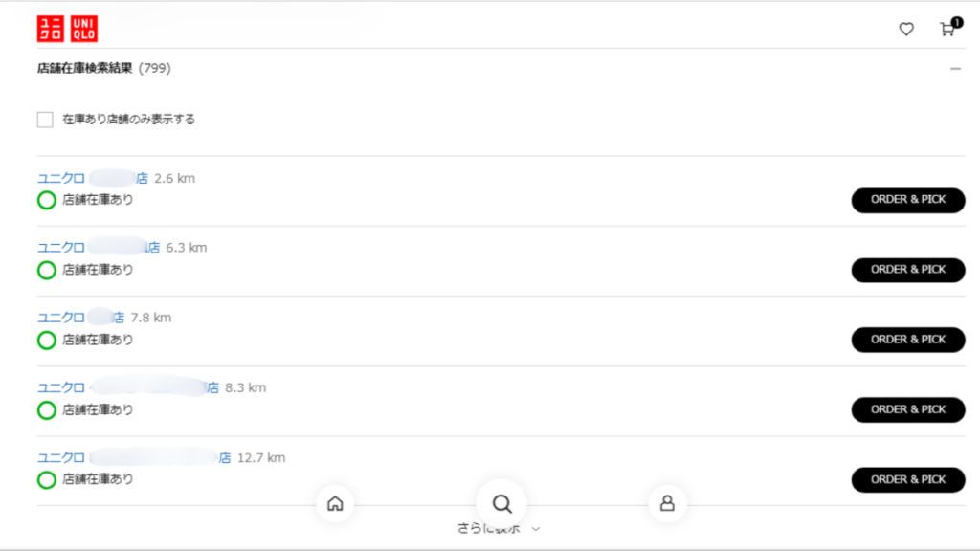The height and width of the screenshot is (551, 980).
Task: Expand more stores with さらに表示 chevron
Action: click(x=536, y=529)
